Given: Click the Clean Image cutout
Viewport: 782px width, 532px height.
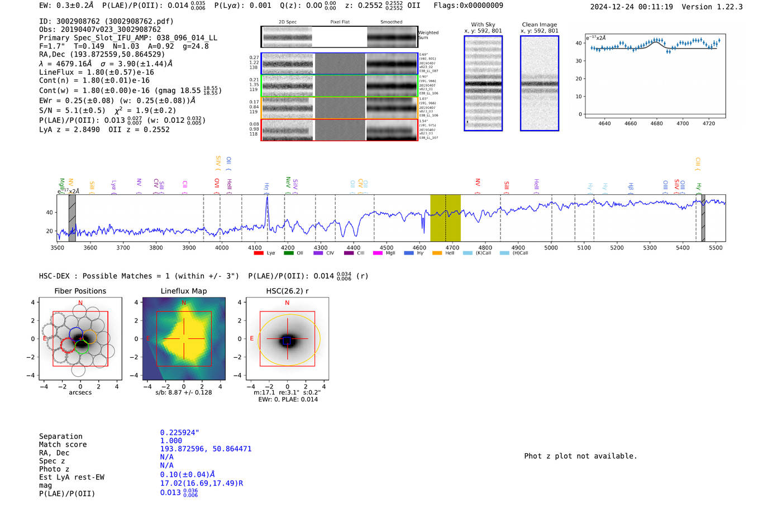Looking at the screenshot, I should tap(540, 83).
